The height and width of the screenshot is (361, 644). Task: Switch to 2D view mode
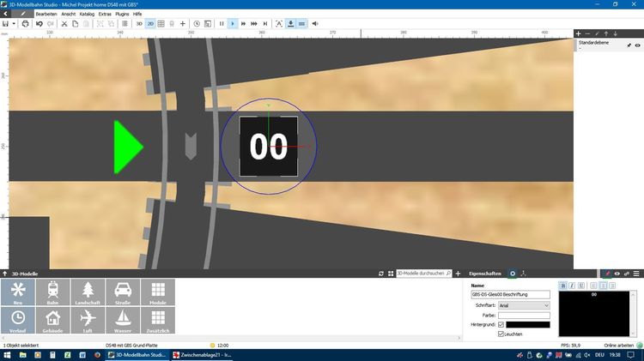pyautogui.click(x=150, y=24)
